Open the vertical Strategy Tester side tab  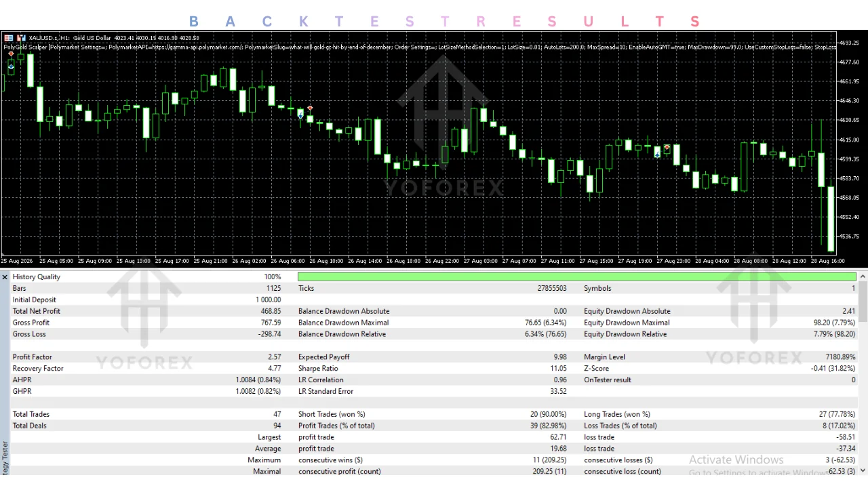(5, 458)
